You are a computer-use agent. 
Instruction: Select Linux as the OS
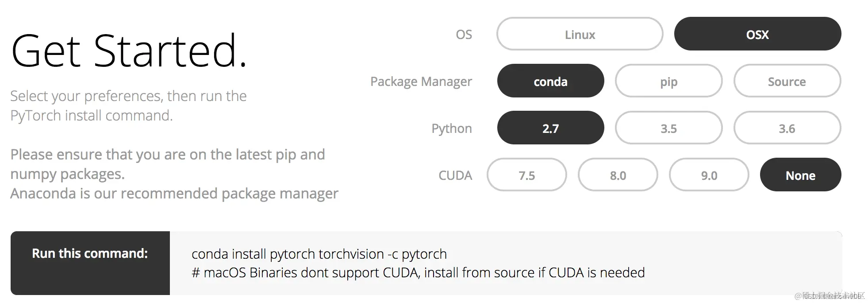click(x=580, y=34)
